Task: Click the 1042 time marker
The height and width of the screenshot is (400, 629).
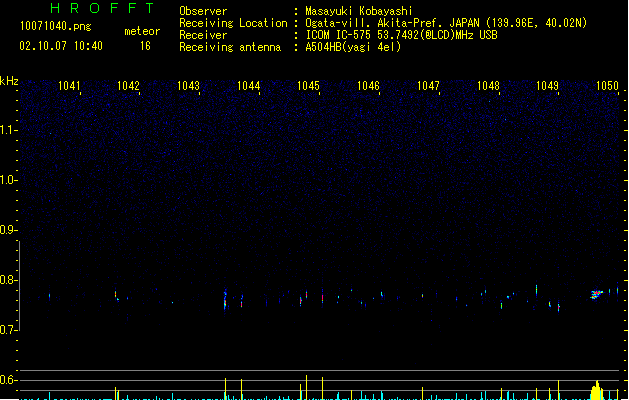Action: 128,86
